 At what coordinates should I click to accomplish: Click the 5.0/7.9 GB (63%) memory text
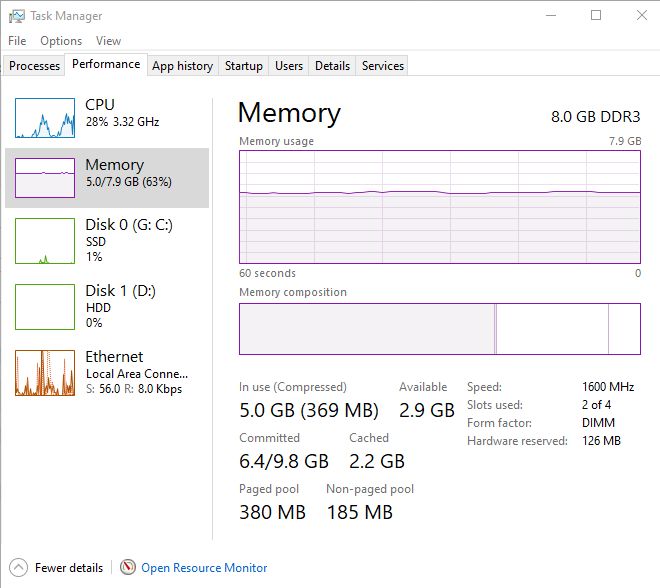tap(129, 182)
